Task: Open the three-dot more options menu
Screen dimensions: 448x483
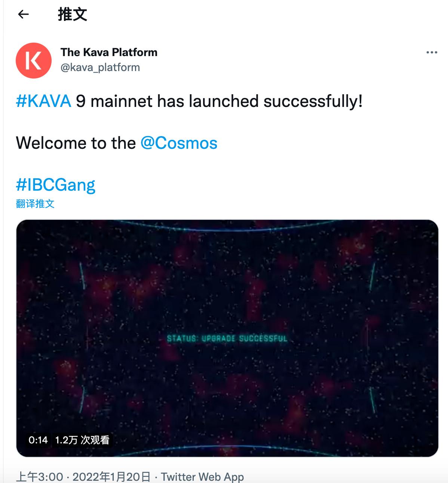Action: pos(432,52)
